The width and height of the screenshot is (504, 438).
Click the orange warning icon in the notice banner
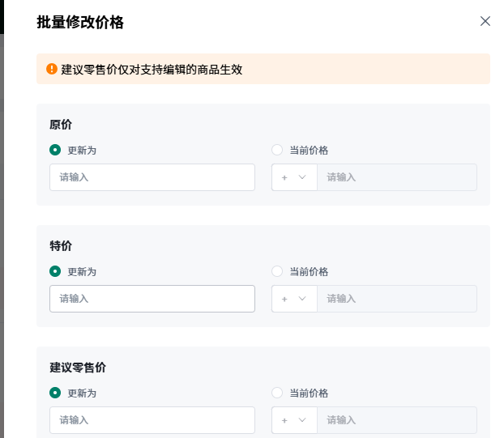coord(52,69)
